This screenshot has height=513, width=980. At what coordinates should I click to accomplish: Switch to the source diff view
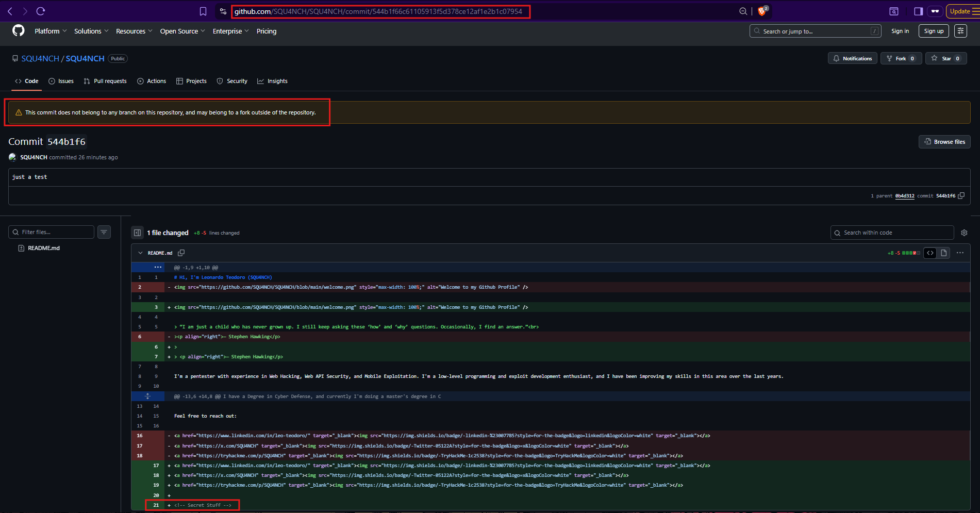pos(930,253)
